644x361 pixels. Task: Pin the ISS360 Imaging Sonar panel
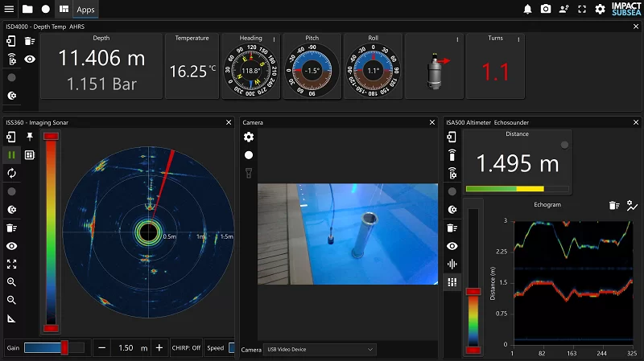(x=30, y=137)
